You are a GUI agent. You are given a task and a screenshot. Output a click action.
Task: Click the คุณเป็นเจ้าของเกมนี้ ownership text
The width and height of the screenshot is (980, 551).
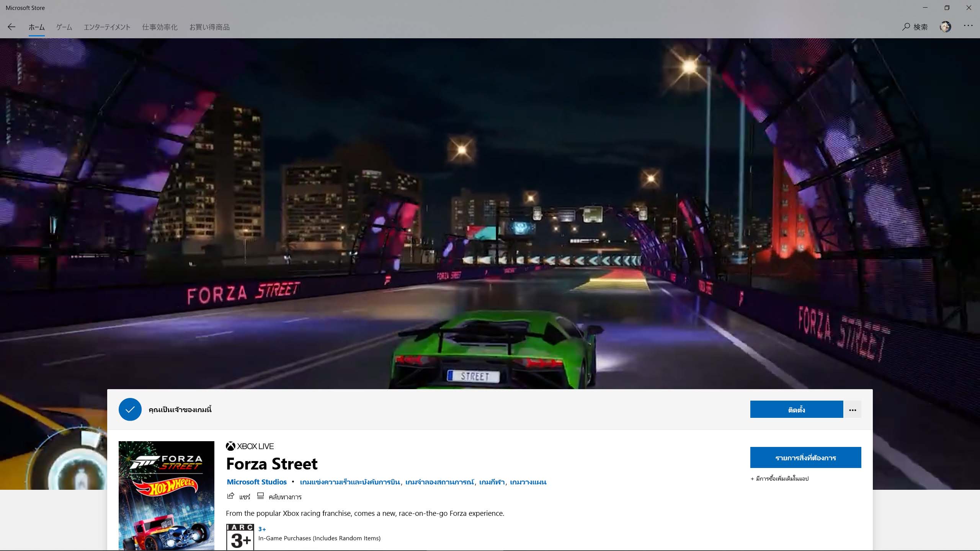tap(180, 409)
